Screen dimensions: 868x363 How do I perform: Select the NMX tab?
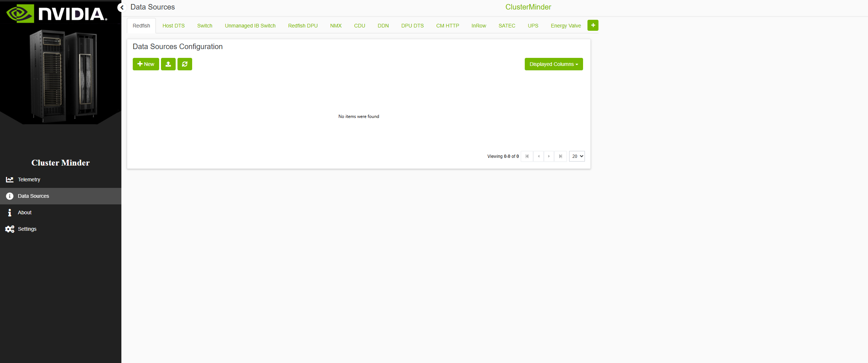click(336, 26)
